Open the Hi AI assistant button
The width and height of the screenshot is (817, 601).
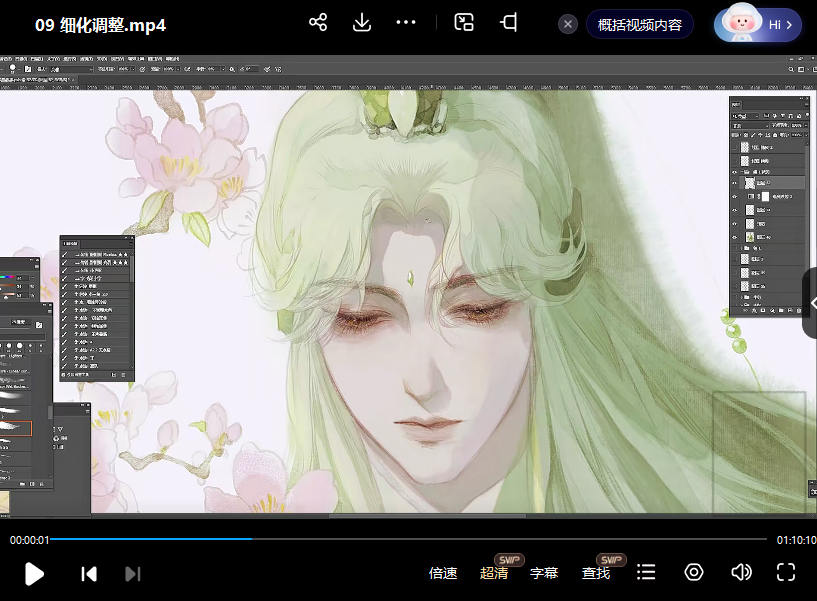[758, 24]
